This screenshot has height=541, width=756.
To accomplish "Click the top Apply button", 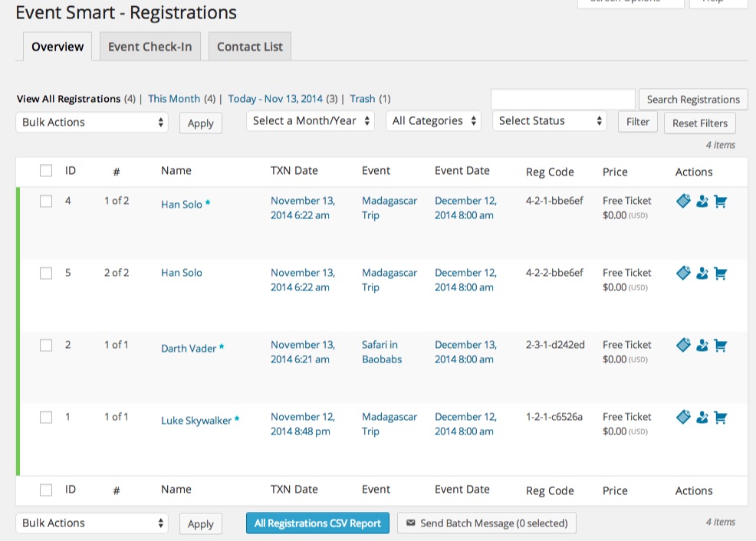I will [201, 123].
